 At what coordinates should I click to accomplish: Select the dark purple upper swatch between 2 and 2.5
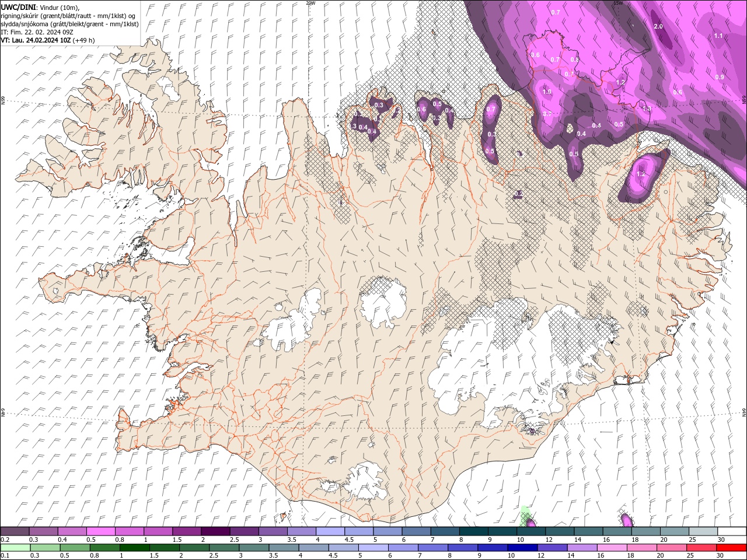(215, 531)
